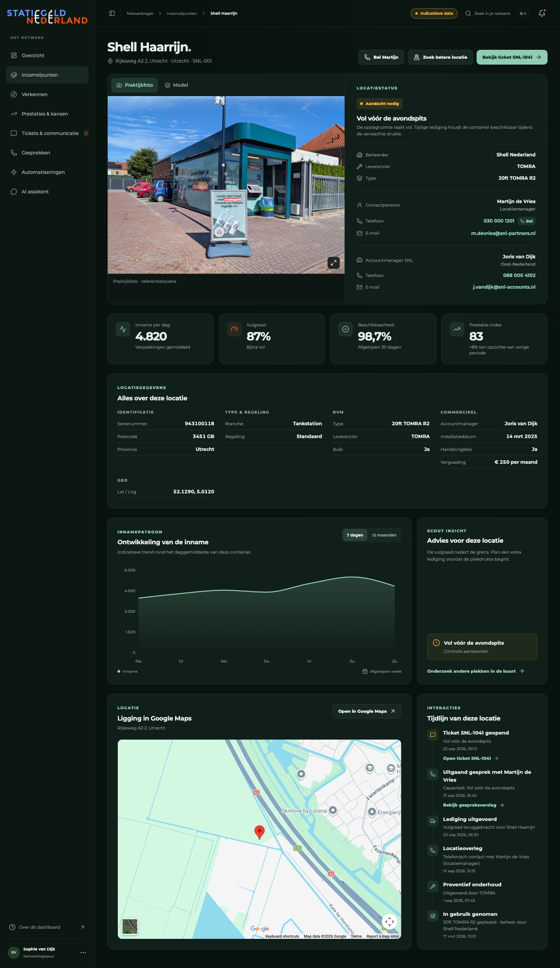560x968 pixels.
Task: Switch chart range to 7 dagen
Action: pyautogui.click(x=355, y=535)
